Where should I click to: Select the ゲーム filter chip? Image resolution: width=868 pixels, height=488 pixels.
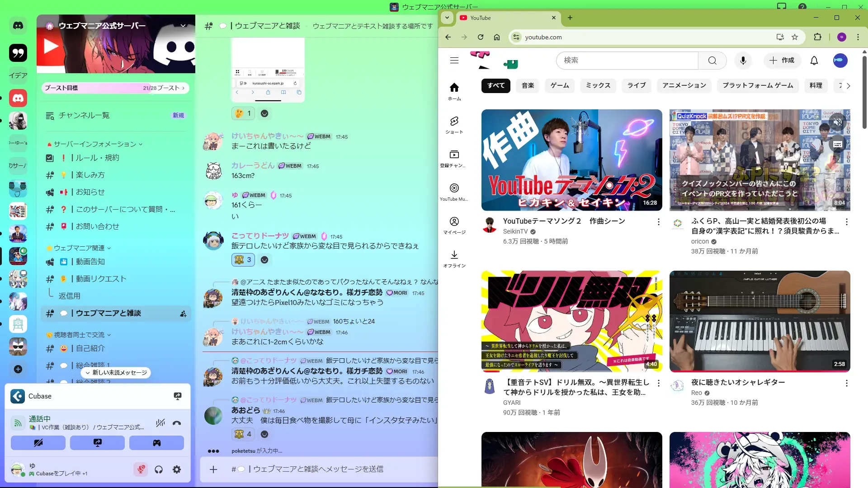[559, 85]
